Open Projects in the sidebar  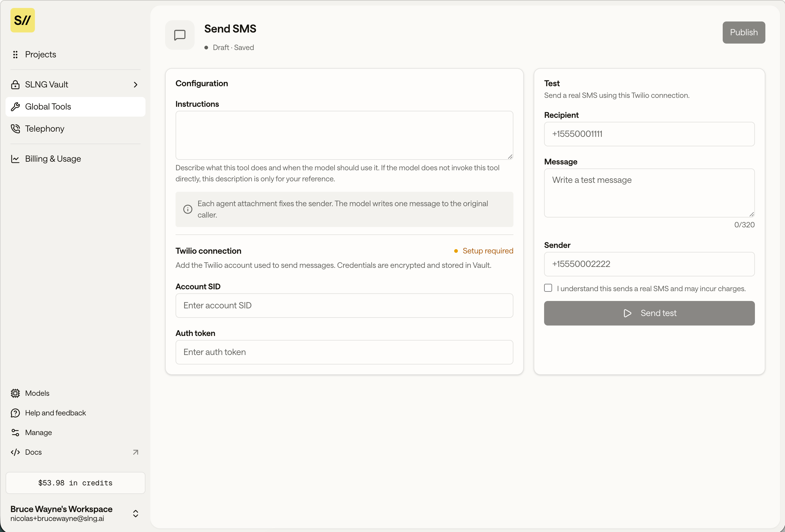(75, 54)
